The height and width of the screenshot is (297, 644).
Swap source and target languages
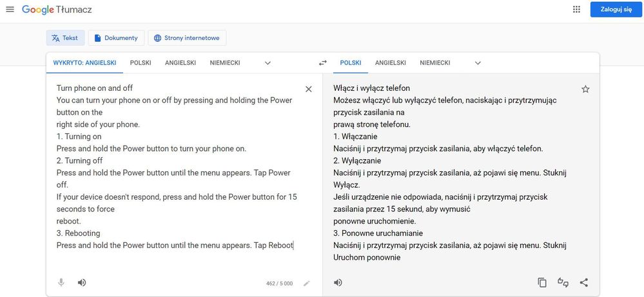click(322, 63)
